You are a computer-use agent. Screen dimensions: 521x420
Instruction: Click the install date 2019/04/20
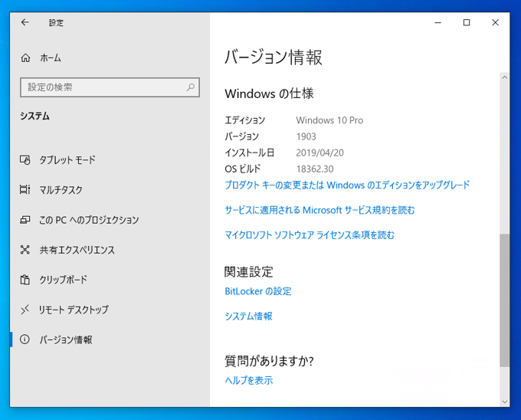click(x=319, y=153)
